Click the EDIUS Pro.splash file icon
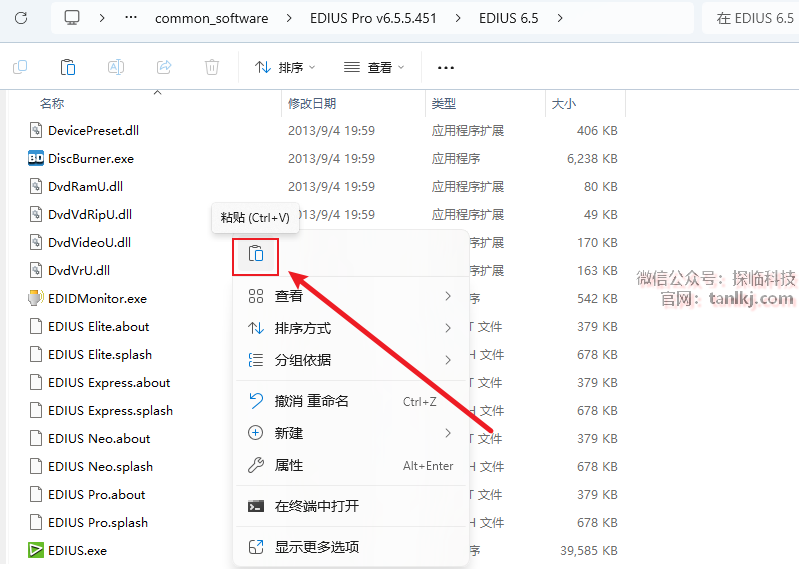 tap(36, 522)
